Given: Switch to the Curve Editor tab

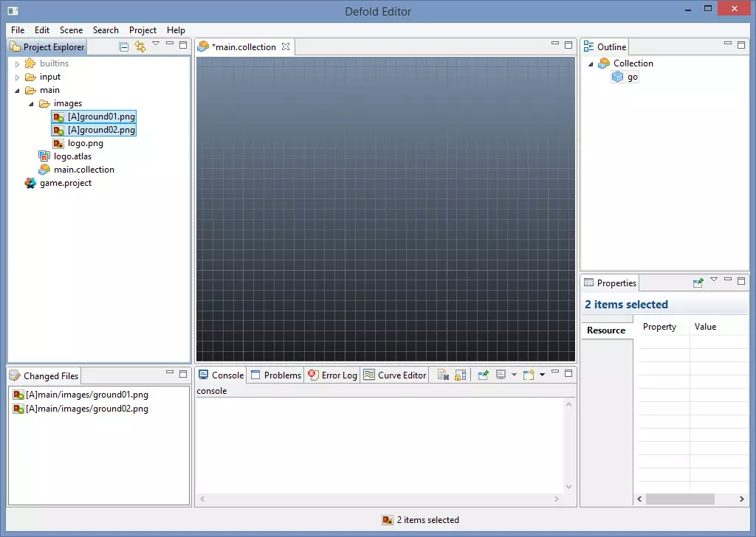Looking at the screenshot, I should [395, 375].
